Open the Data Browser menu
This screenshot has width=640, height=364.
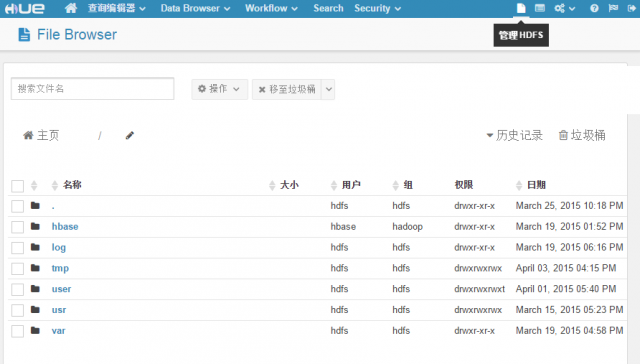click(195, 8)
